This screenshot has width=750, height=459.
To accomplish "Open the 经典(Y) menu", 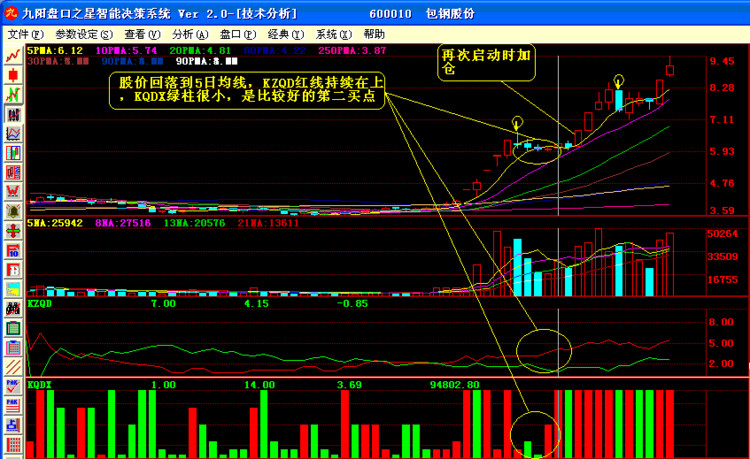I will click(286, 34).
